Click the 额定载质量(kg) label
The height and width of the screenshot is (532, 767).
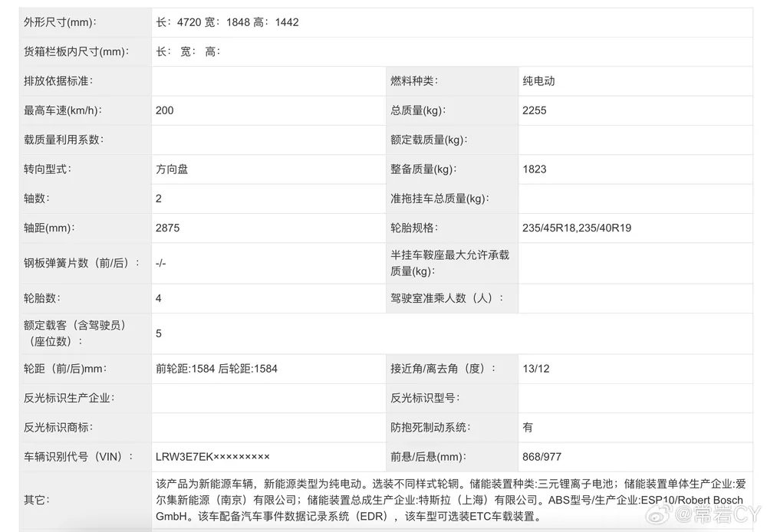[x=429, y=140]
